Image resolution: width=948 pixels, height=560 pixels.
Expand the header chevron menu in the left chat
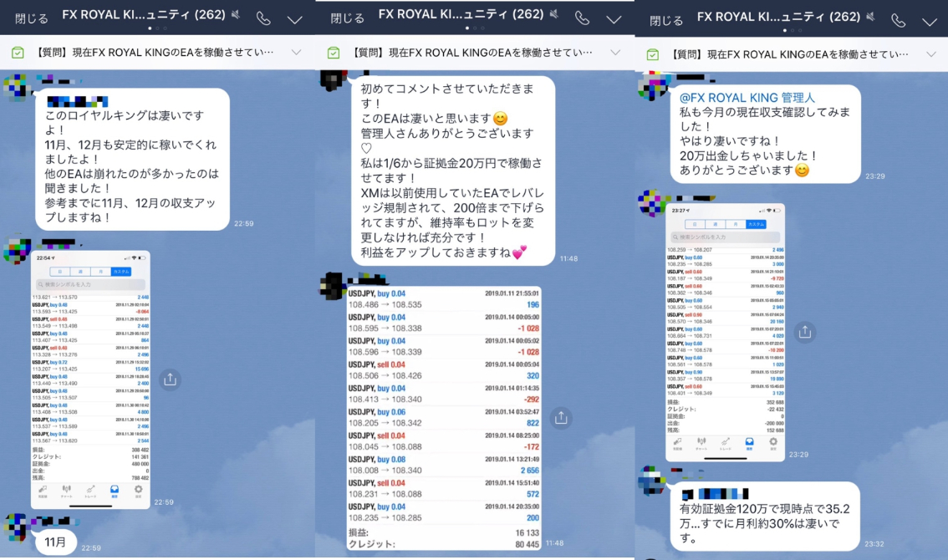click(x=295, y=19)
